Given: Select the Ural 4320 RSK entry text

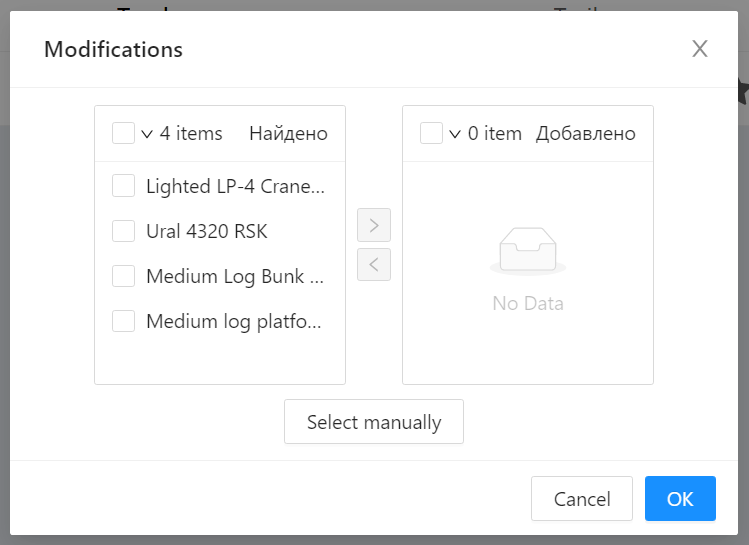Looking at the screenshot, I should click(207, 231).
